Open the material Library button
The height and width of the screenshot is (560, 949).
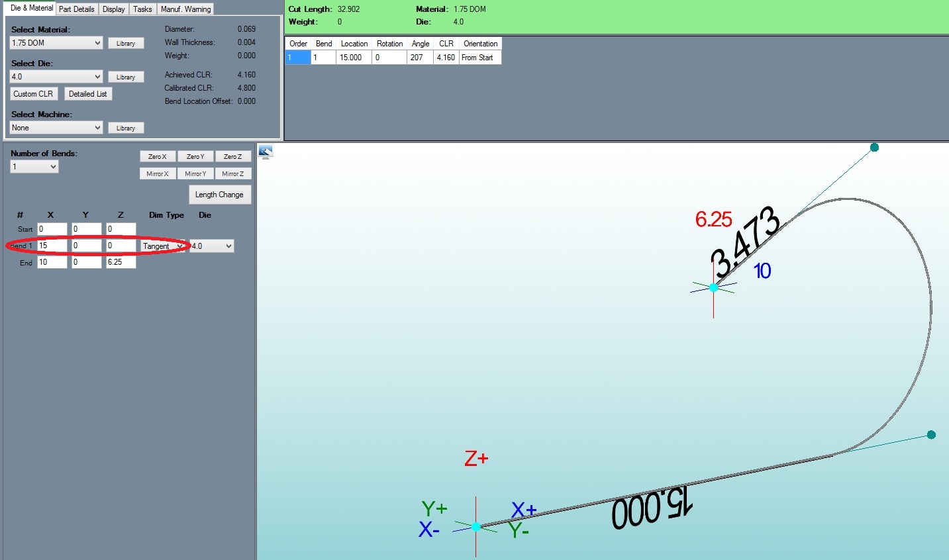tap(126, 44)
